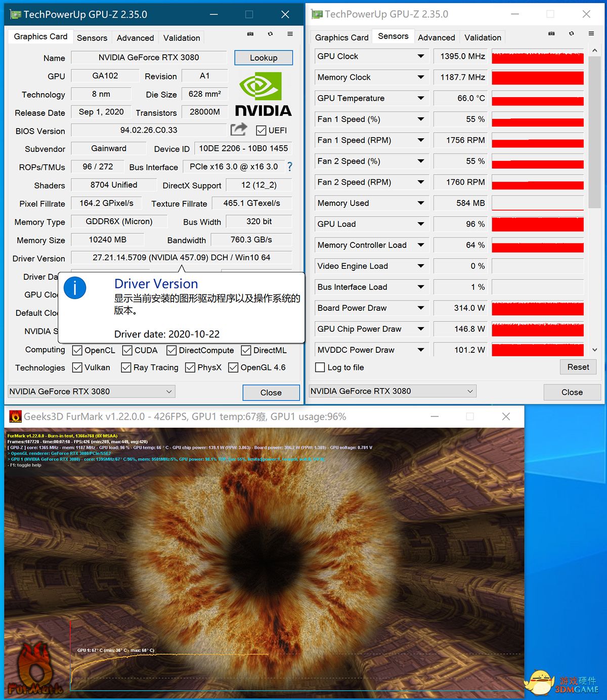Open the Fan 2 Speed (RPM) dropdown
Image resolution: width=607 pixels, height=700 pixels.
(421, 182)
